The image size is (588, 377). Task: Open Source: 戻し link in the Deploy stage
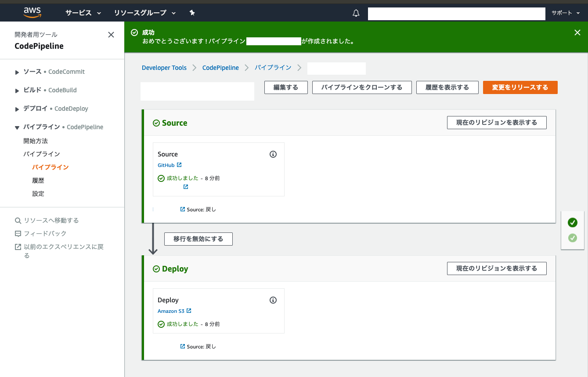(x=198, y=347)
